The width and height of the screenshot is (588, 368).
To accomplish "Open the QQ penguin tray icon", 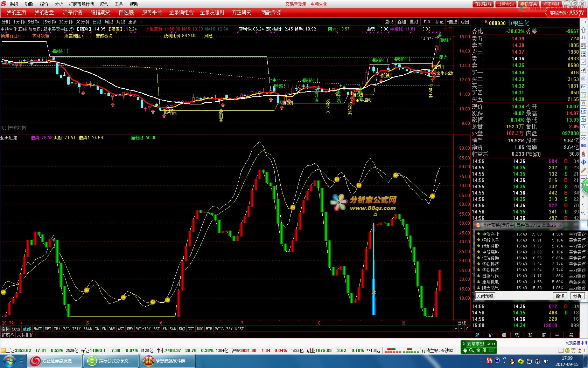I will tap(512, 361).
